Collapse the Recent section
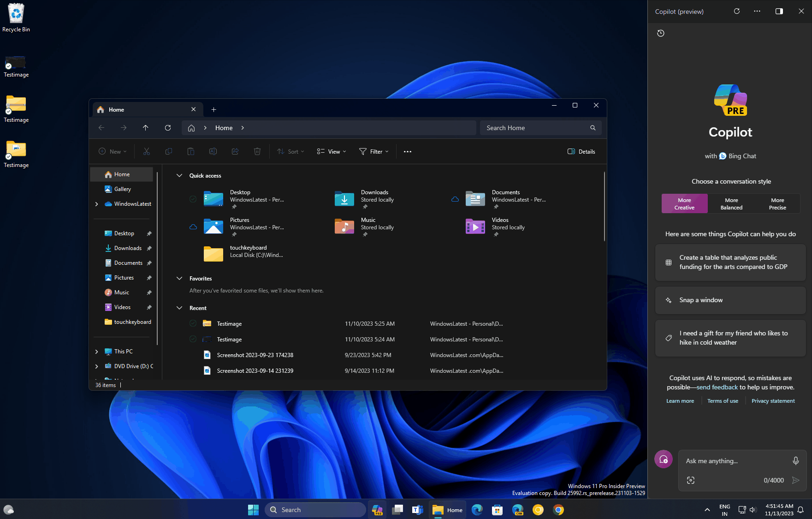This screenshot has width=812, height=519. point(179,308)
